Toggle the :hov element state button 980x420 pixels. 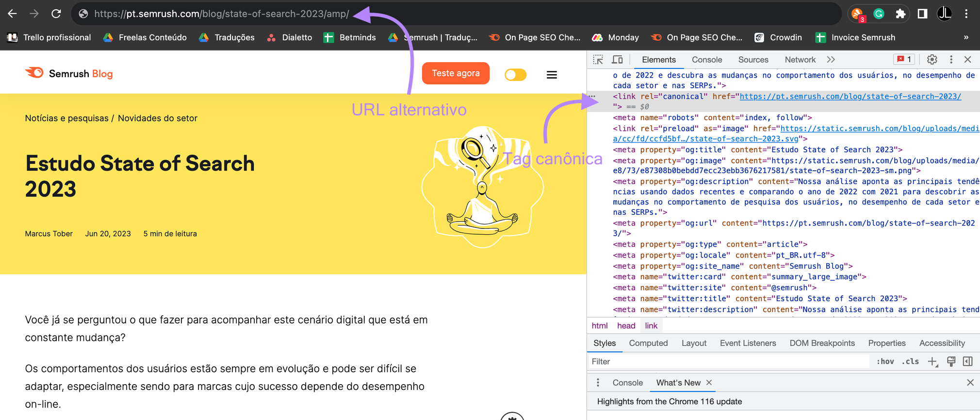885,361
